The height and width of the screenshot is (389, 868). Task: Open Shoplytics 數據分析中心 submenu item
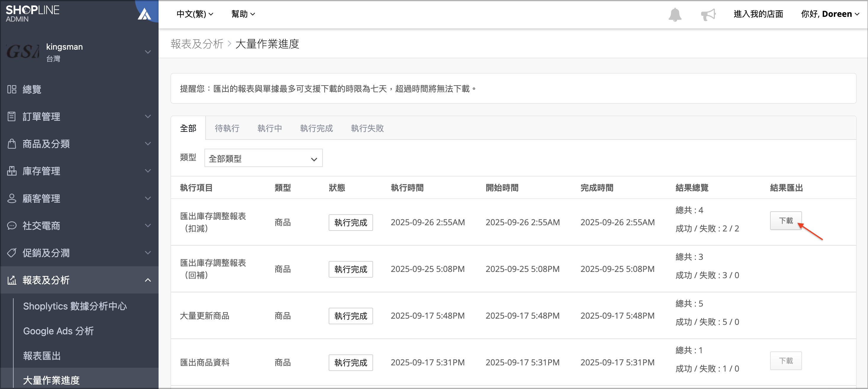75,306
